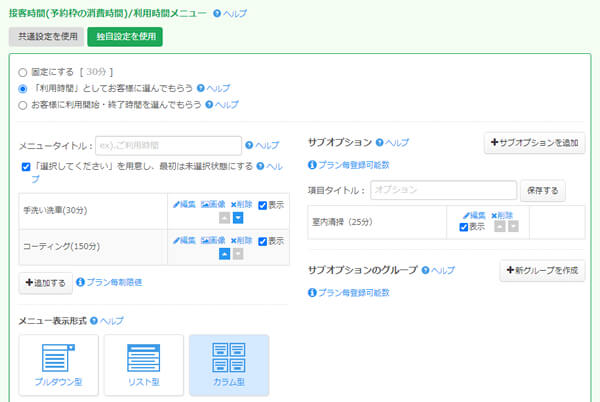Click image (画像) icon for コーティング row
The image size is (600, 402).
tap(212, 240)
